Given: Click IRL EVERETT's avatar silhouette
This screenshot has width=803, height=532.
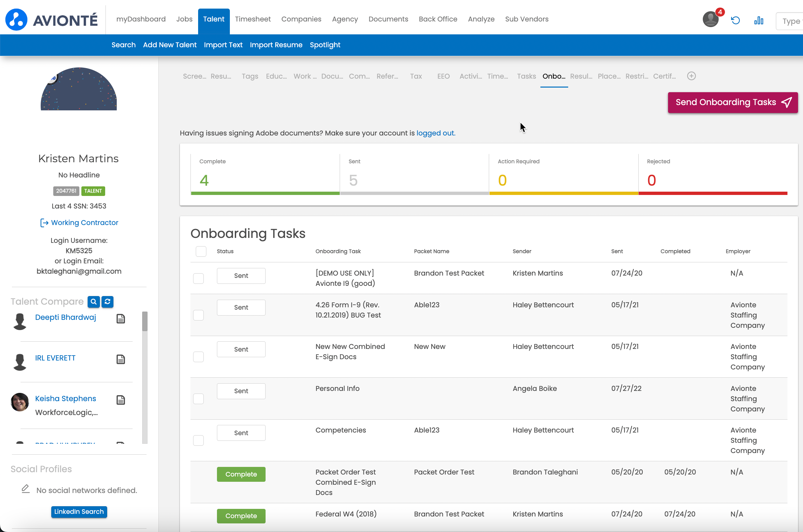Looking at the screenshot, I should [x=20, y=362].
